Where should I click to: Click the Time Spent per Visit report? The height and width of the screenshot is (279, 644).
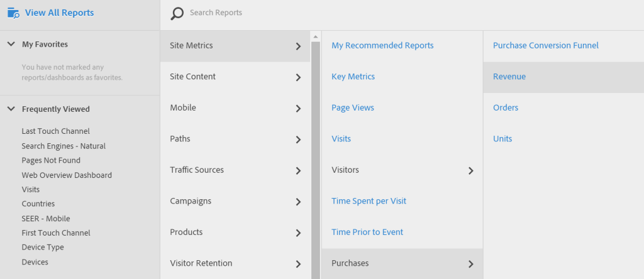point(369,201)
